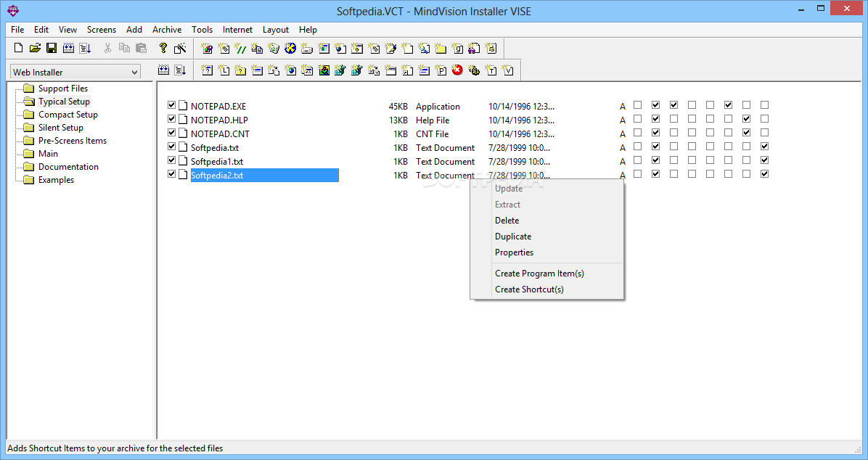
Task: Click the letter T action icon
Action: (491, 70)
